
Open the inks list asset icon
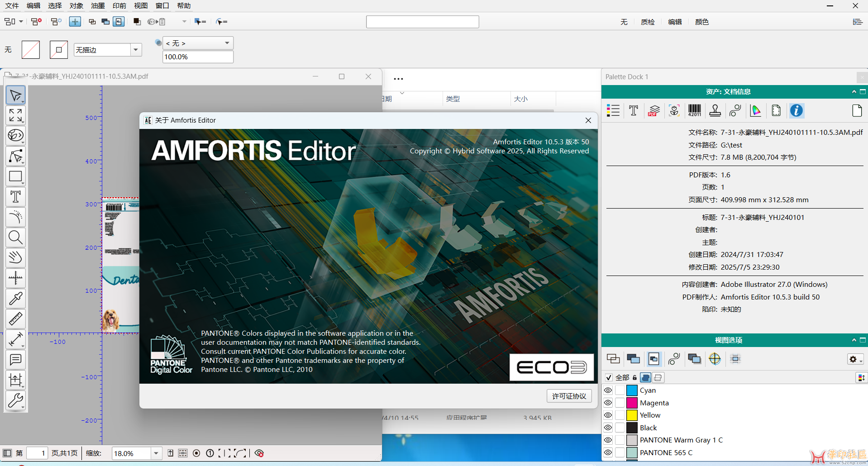click(x=613, y=110)
